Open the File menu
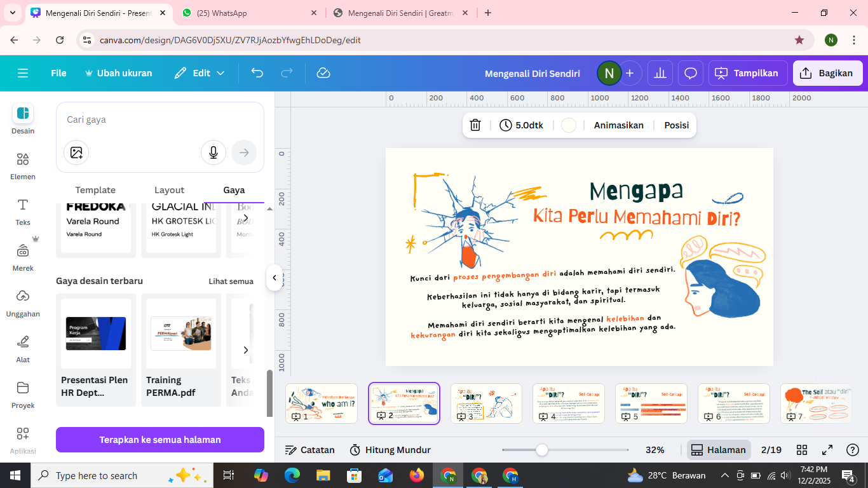This screenshot has width=868, height=488. pyautogui.click(x=58, y=73)
